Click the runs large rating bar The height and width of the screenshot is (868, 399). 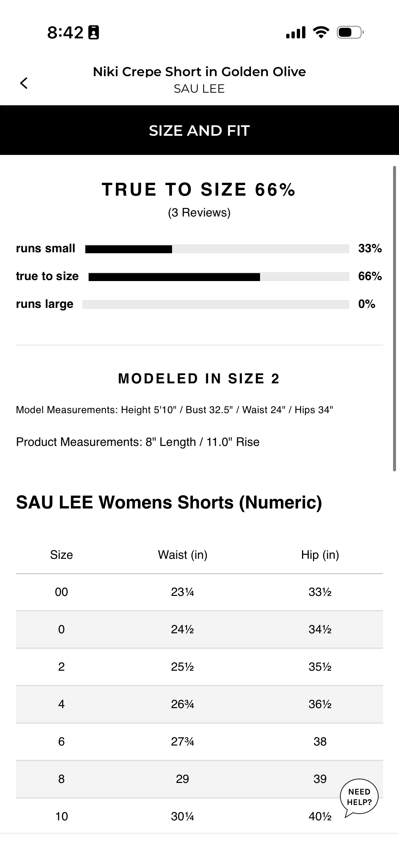coord(216,305)
